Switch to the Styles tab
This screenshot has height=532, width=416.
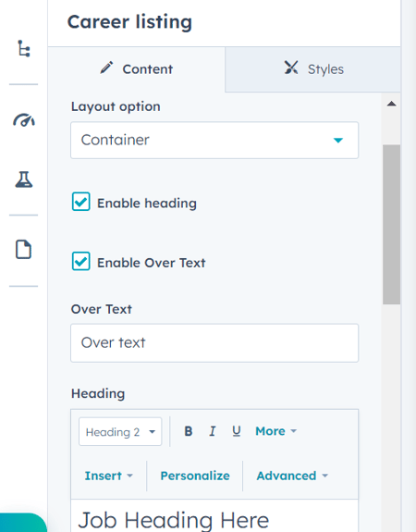coord(313,69)
